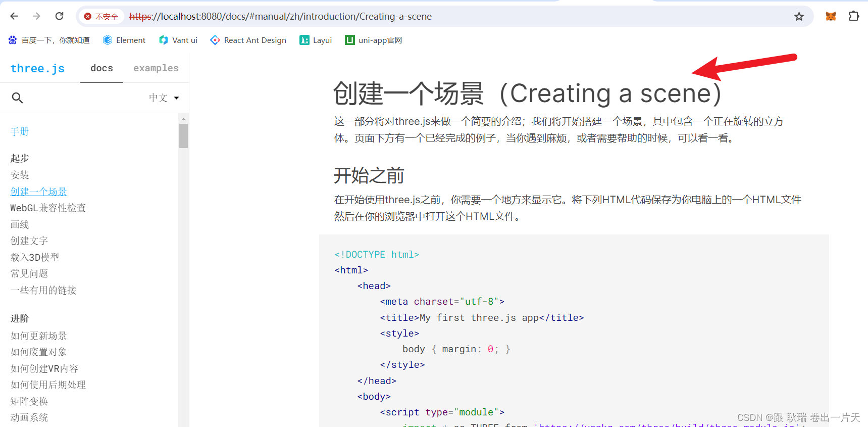Open the 创建一个场景 sidebar link
Viewport: 868px width, 427px height.
39,192
